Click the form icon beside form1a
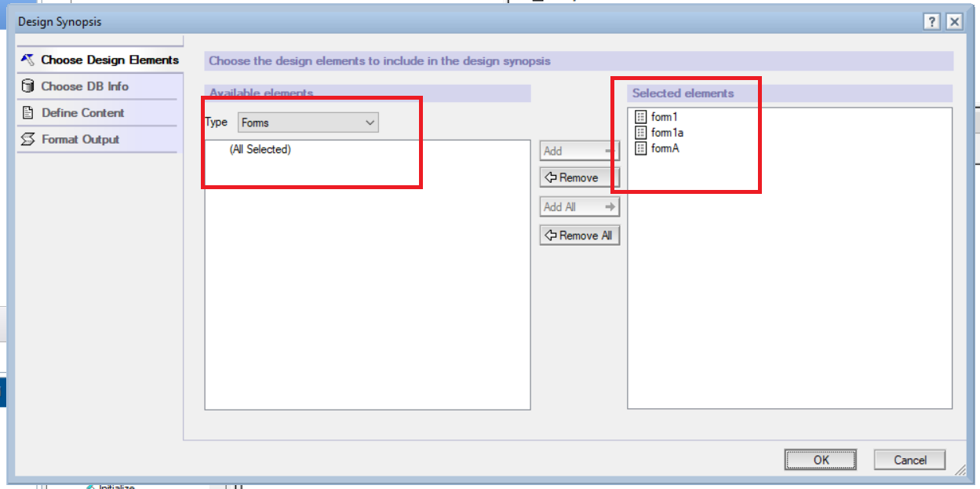Image resolution: width=980 pixels, height=489 pixels. 641,132
